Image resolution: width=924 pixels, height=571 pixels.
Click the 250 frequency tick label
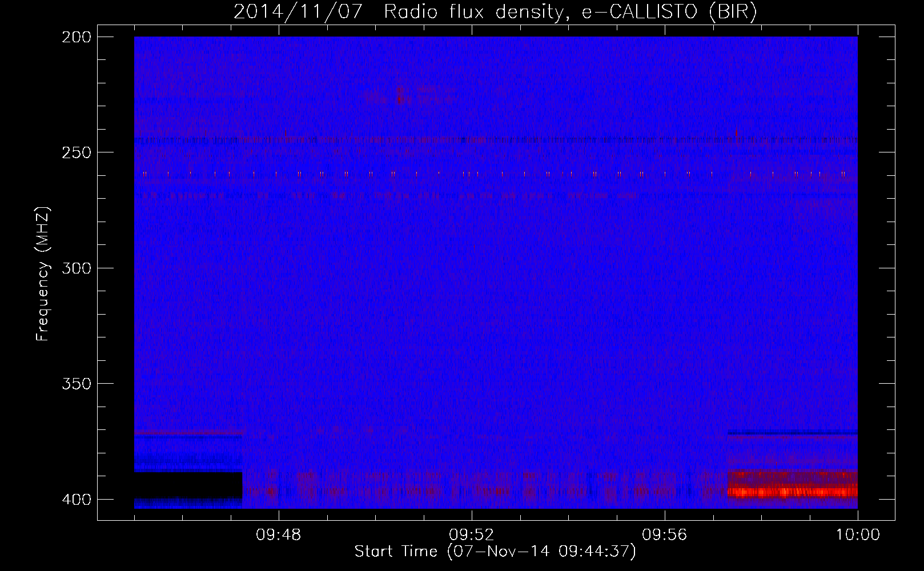77,152
